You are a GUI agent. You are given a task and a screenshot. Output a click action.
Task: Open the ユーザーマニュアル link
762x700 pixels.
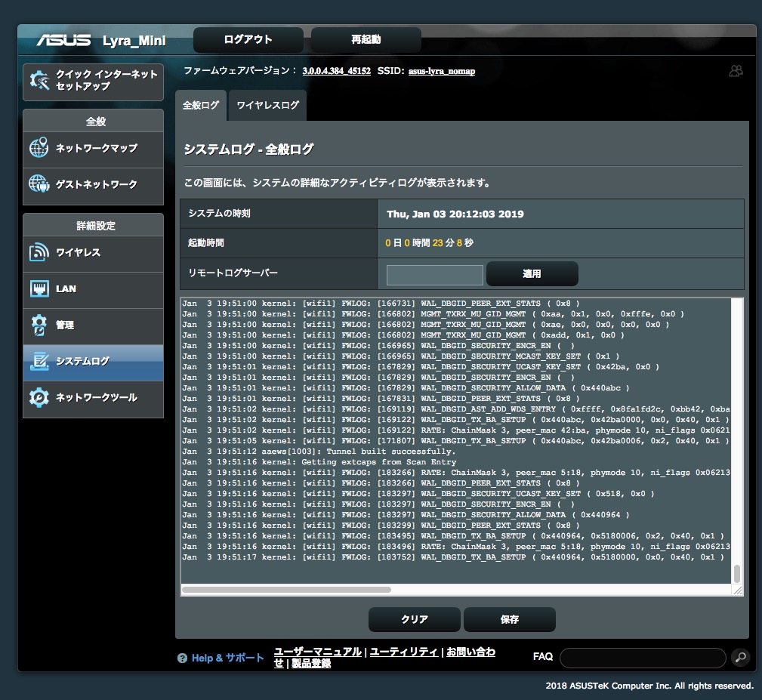tap(318, 652)
